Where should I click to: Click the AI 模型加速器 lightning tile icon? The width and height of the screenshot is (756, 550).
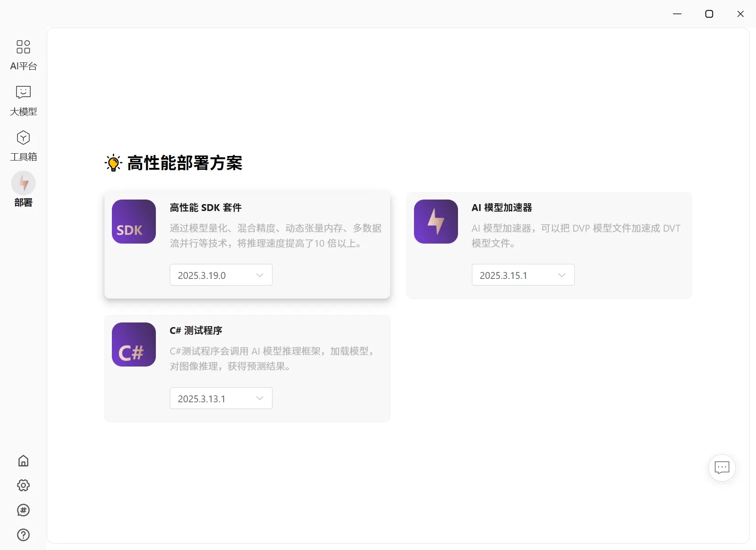436,222
